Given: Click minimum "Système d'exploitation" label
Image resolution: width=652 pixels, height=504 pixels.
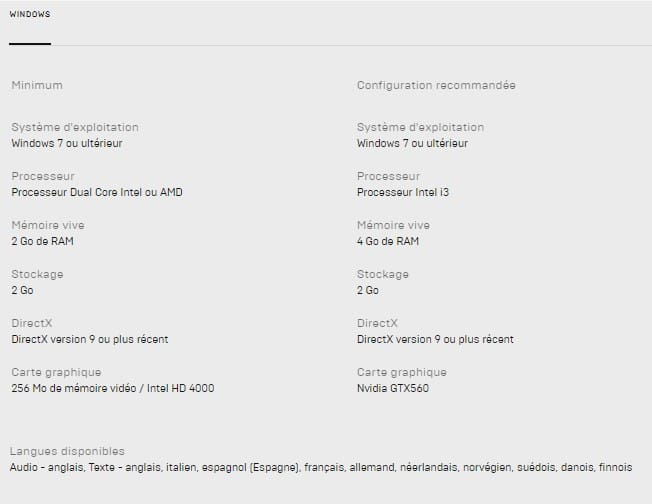Looking at the screenshot, I should 75,128.
